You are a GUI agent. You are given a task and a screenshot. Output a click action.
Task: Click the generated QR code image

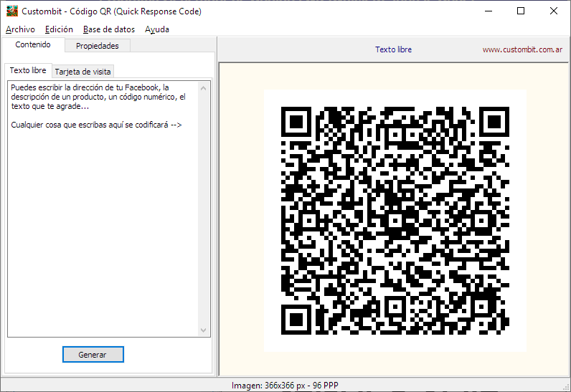tap(395, 221)
